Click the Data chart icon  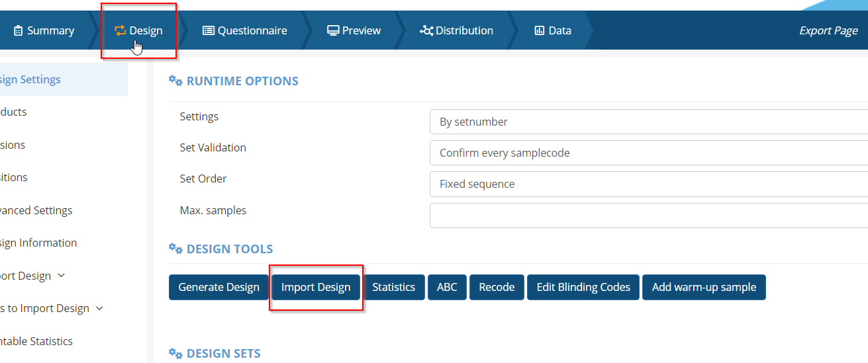[540, 30]
